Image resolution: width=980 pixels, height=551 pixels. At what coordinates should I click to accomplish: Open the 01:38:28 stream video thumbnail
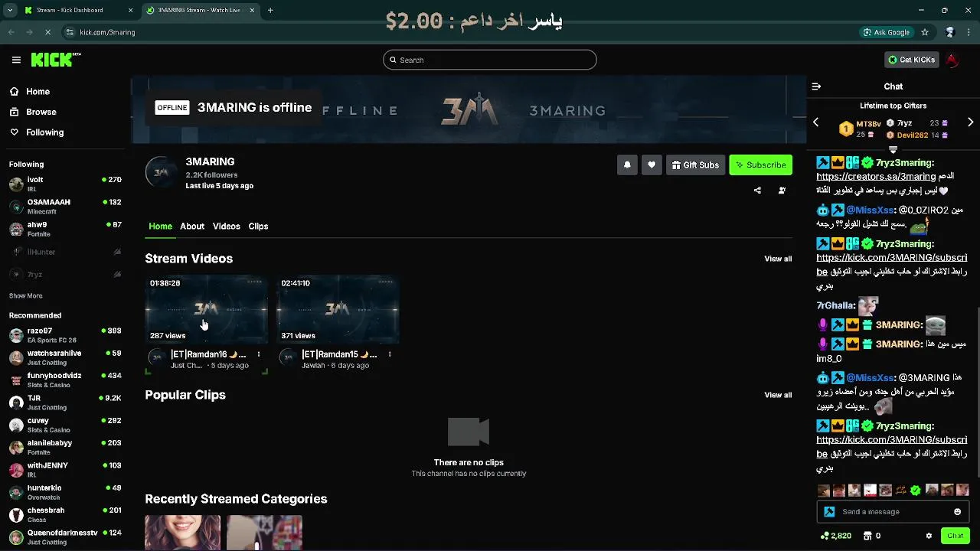coord(207,309)
